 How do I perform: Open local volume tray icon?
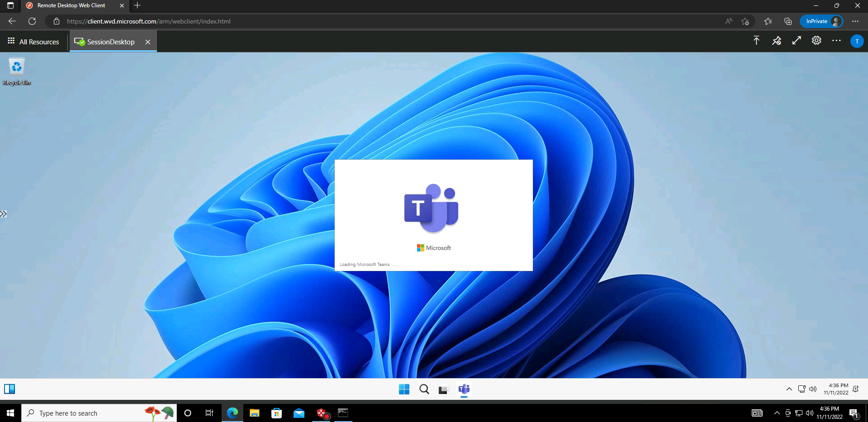[x=810, y=413]
